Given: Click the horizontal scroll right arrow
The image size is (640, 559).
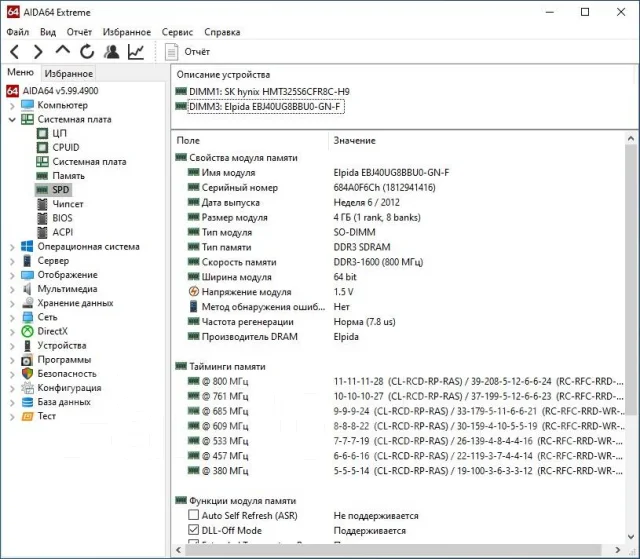Looking at the screenshot, I should pyautogui.click(x=618, y=550).
